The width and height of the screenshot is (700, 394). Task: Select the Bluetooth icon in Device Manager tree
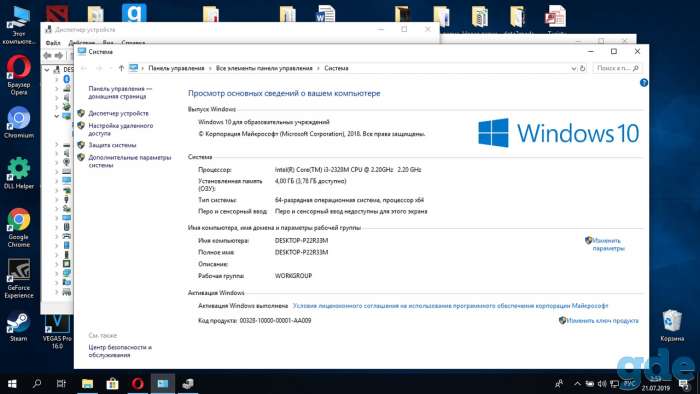67,79
